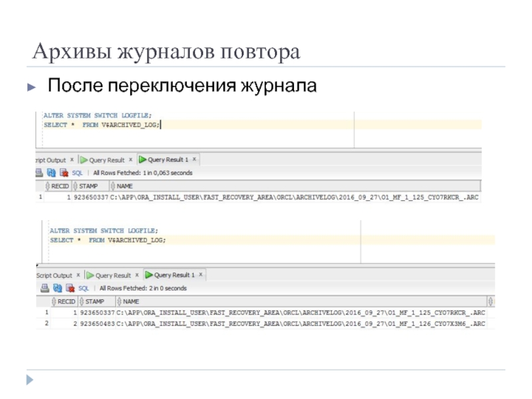Switch to lower Script Output tab
Image resolution: width=532 pixels, height=399 pixels.
click(54, 275)
